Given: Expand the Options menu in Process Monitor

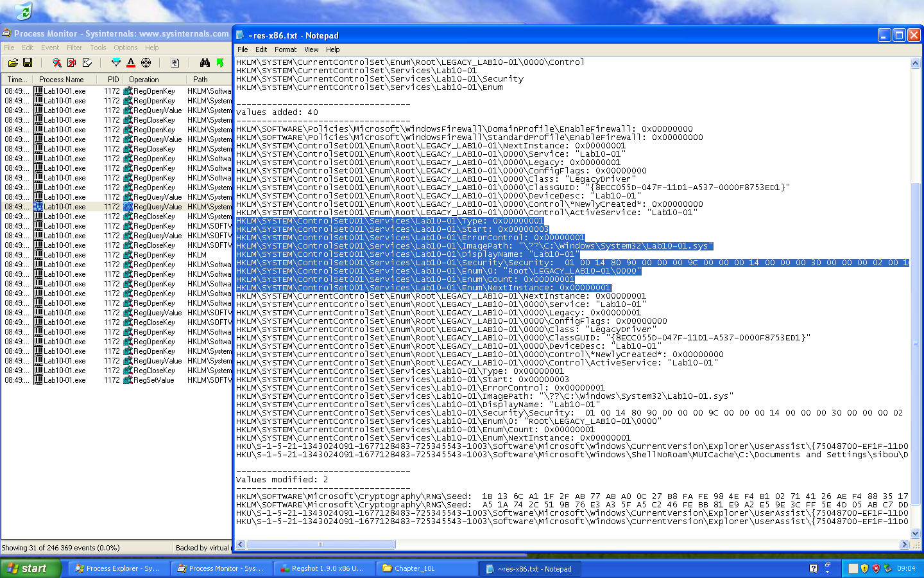Looking at the screenshot, I should [x=126, y=48].
